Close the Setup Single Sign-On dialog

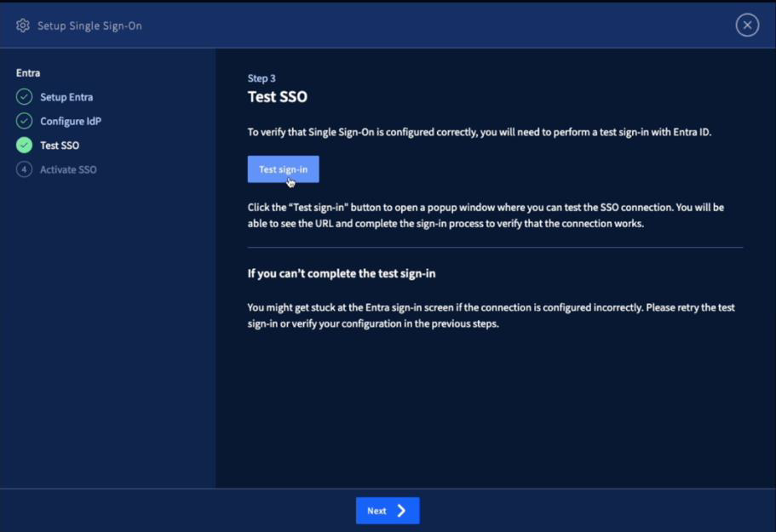pos(747,26)
